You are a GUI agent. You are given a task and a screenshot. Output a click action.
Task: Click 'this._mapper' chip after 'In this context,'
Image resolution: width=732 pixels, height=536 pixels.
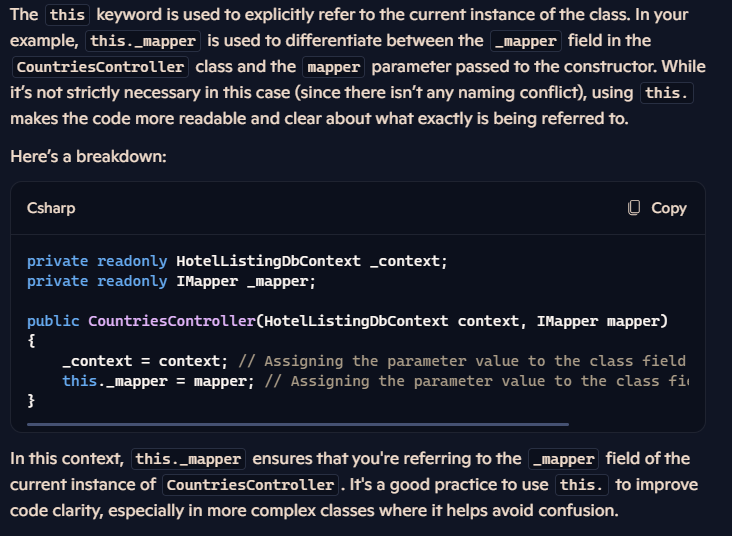click(189, 459)
